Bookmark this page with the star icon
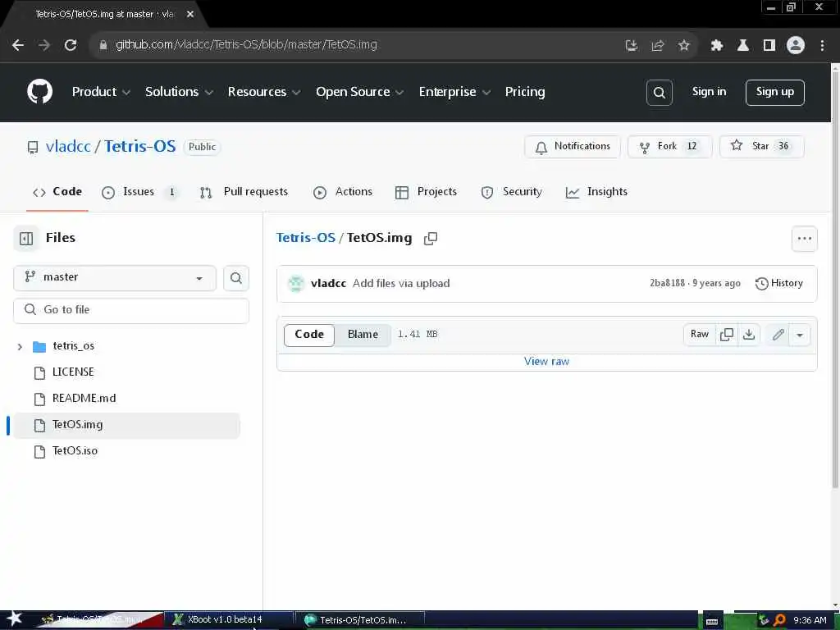This screenshot has width=840, height=630. (x=683, y=46)
